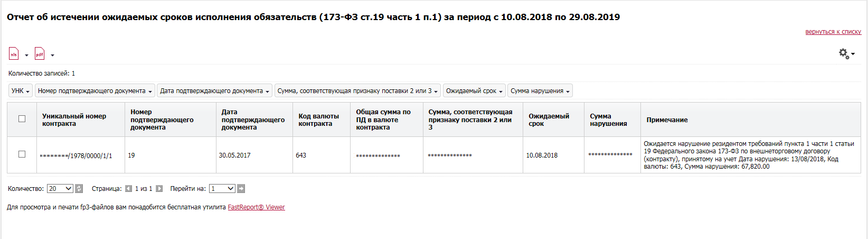Viewport: 868px width, 239px height.
Task: Click the go arrow after Перейти на
Action: 241,188
